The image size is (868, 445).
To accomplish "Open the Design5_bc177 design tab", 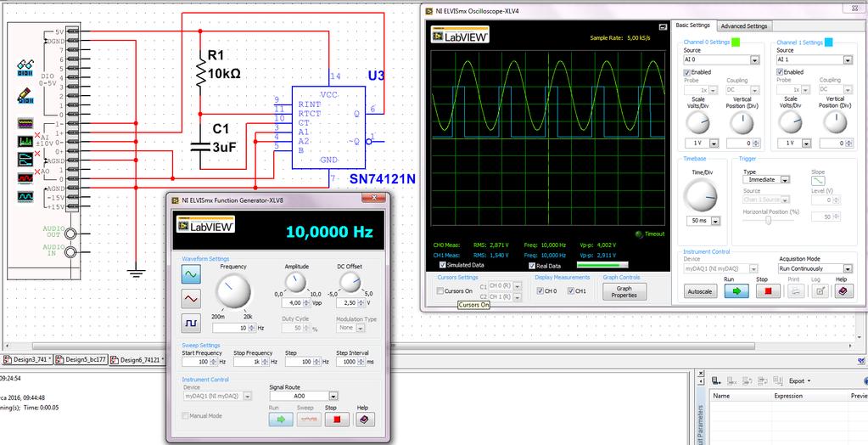I will (81, 360).
